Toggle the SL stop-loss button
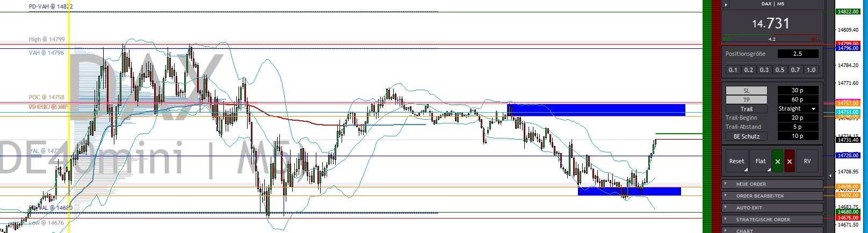 coord(747,91)
